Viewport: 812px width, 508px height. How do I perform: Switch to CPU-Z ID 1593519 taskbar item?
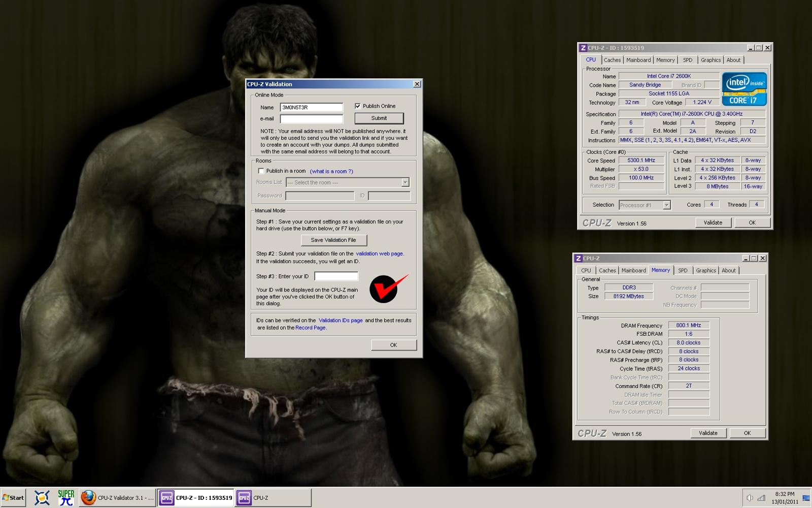point(196,498)
